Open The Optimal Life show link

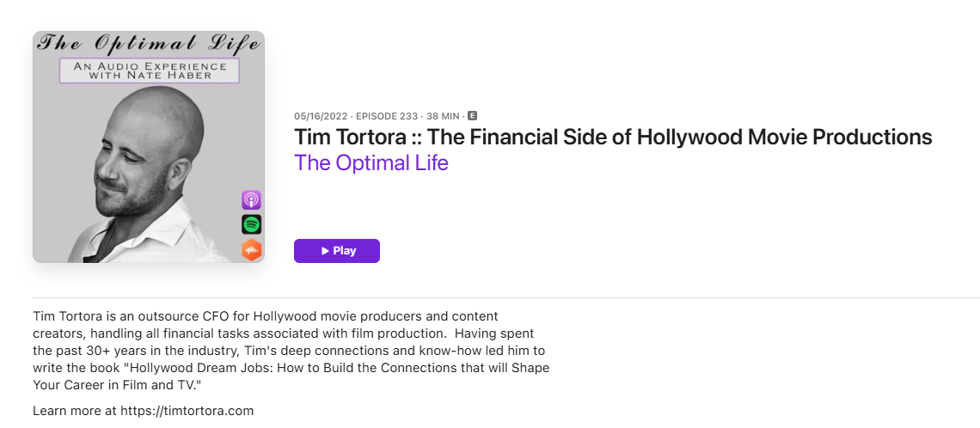click(371, 162)
